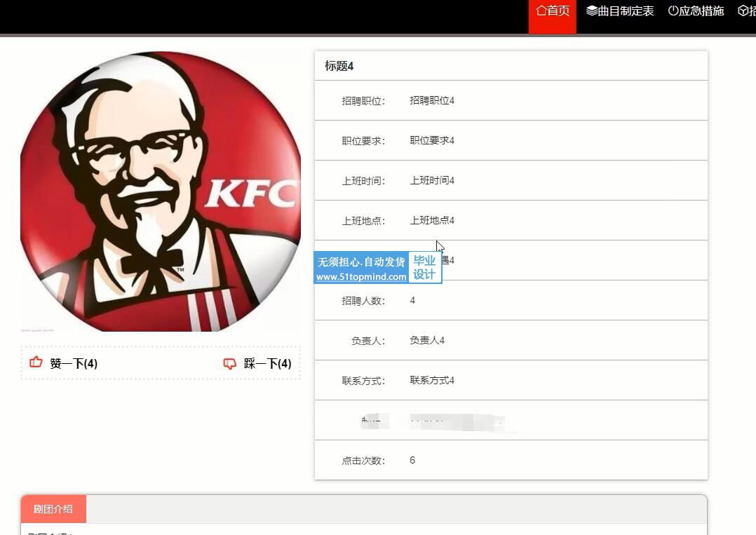
Task: Click the 上班地点4 value
Action: (x=432, y=220)
